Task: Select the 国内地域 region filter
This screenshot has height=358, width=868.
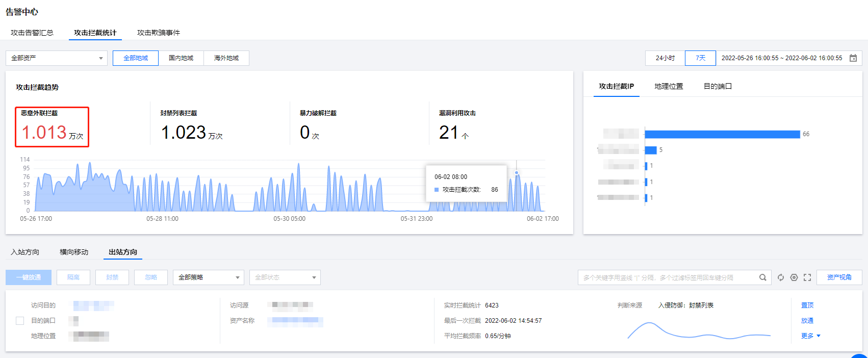Action: 181,58
